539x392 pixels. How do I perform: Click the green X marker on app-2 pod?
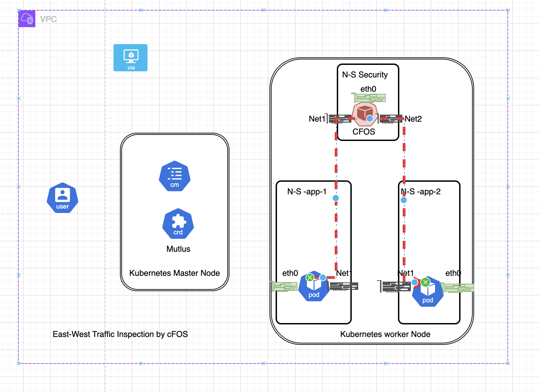pyautogui.click(x=425, y=282)
